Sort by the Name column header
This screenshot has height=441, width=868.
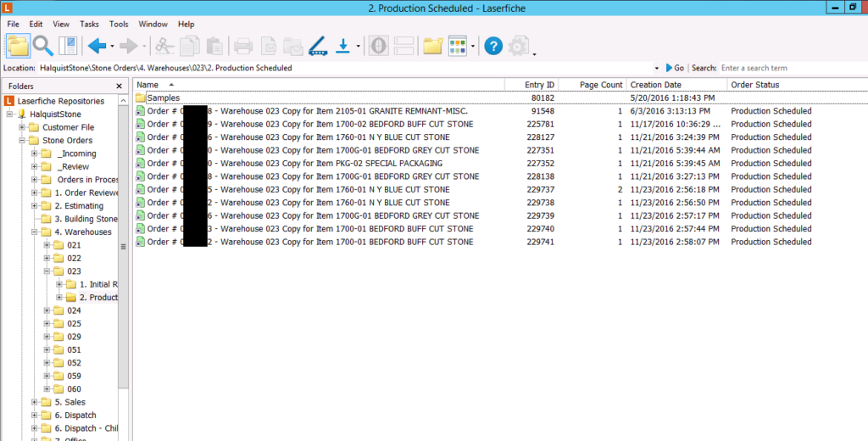pyautogui.click(x=319, y=85)
